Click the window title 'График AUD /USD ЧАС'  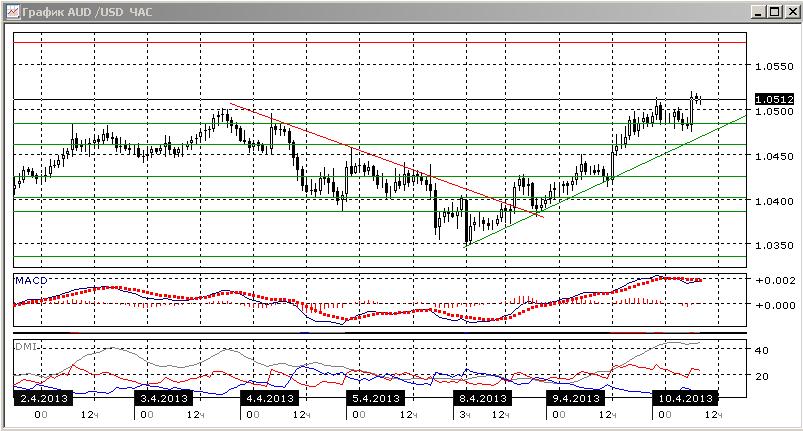(87, 12)
